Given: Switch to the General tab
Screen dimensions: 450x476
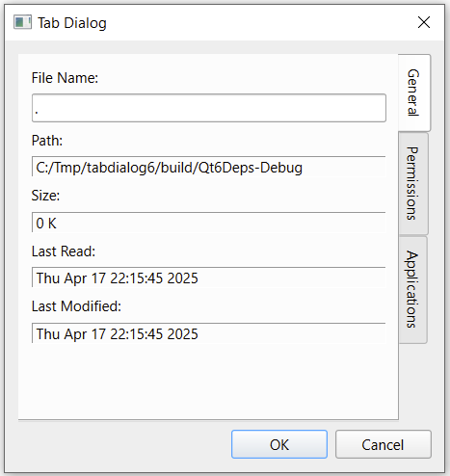Looking at the screenshot, I should (x=414, y=93).
